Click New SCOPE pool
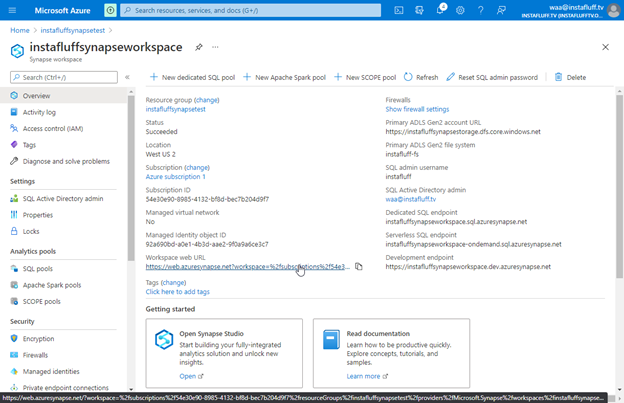 click(x=365, y=77)
